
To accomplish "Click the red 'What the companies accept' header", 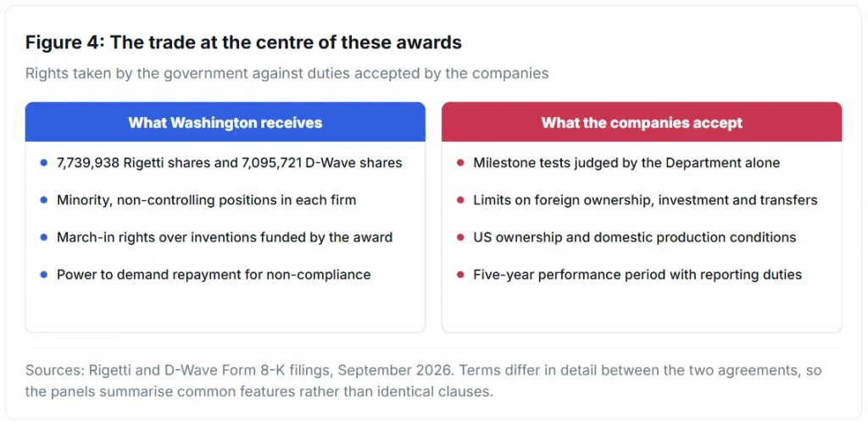I will (x=642, y=122).
